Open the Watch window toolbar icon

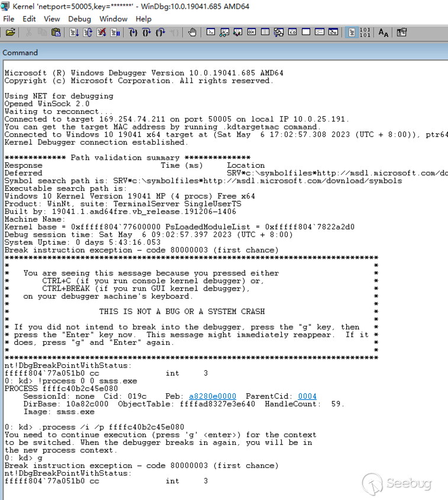point(224,32)
